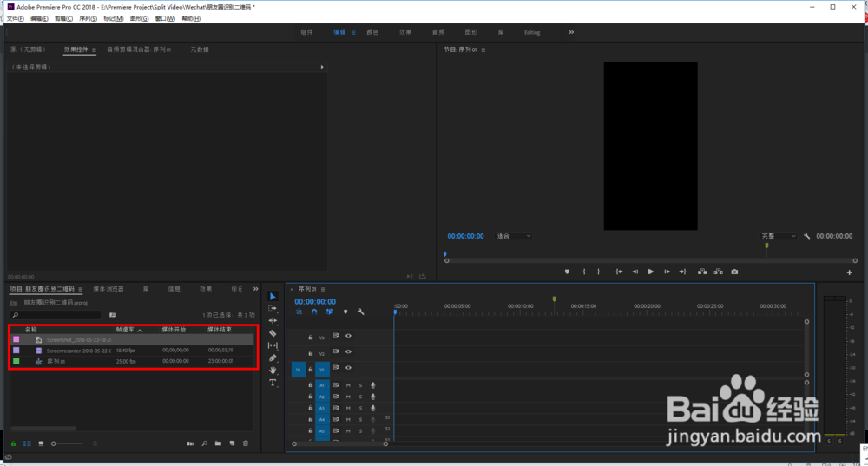Viewport: 868px width, 466px height.
Task: Select the Razor tool
Action: [273, 333]
